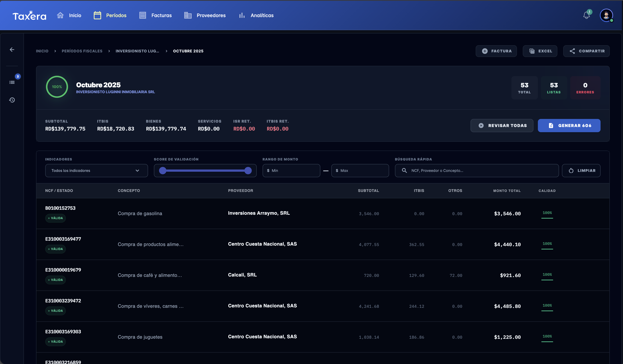Open sidebar history icon
This screenshot has width=623, height=364.
(12, 100)
